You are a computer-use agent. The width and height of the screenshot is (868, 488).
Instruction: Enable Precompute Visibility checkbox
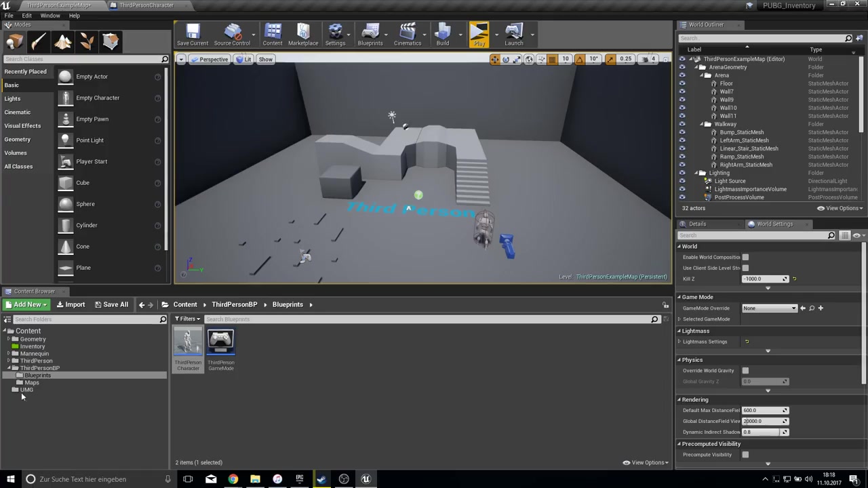tap(745, 455)
